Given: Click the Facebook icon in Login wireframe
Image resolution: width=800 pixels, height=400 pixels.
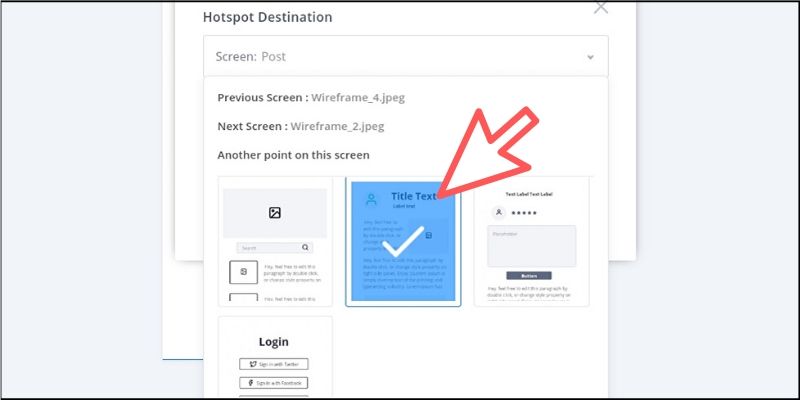Looking at the screenshot, I should click(251, 383).
